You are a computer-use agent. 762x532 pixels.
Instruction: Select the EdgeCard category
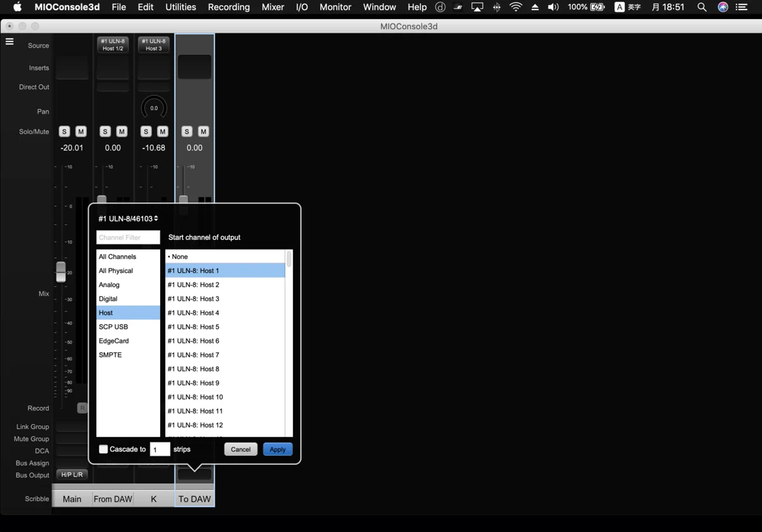pos(128,341)
